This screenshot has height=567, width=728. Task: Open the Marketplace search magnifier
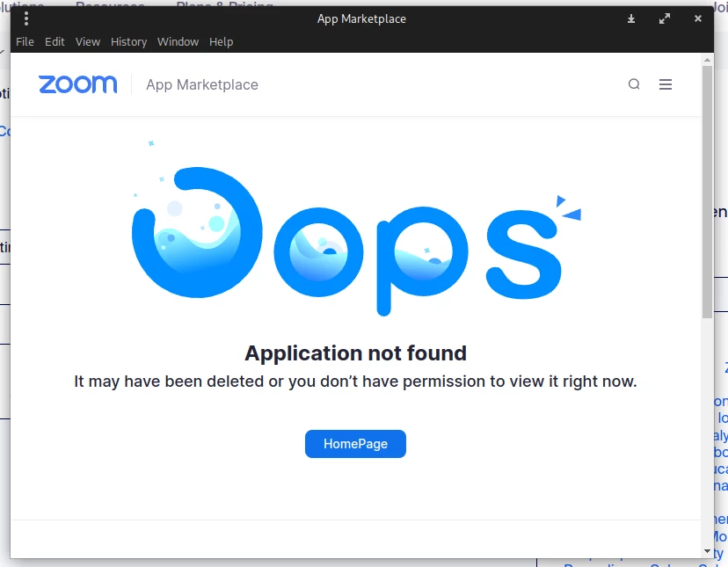634,84
